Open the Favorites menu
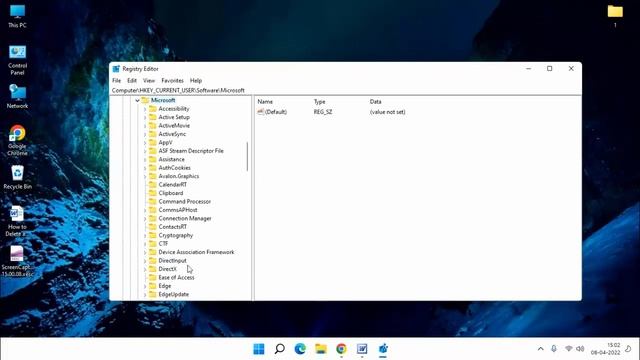The width and height of the screenshot is (640, 360). coord(172,81)
